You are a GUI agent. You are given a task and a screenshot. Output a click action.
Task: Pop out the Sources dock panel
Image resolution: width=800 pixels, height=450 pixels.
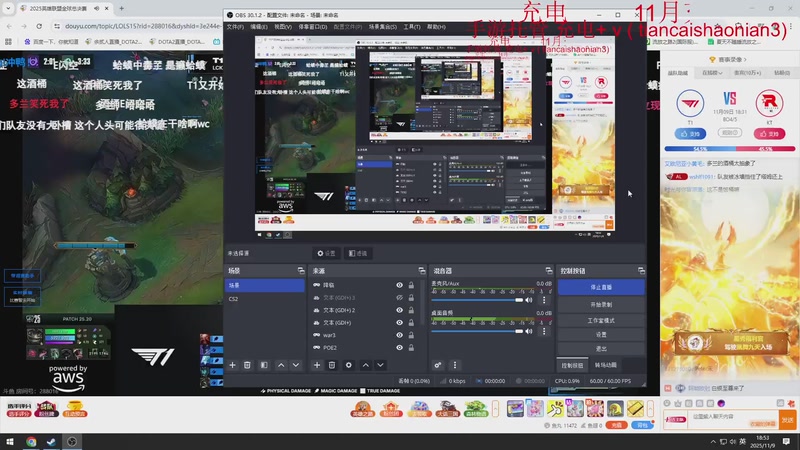(x=422, y=271)
